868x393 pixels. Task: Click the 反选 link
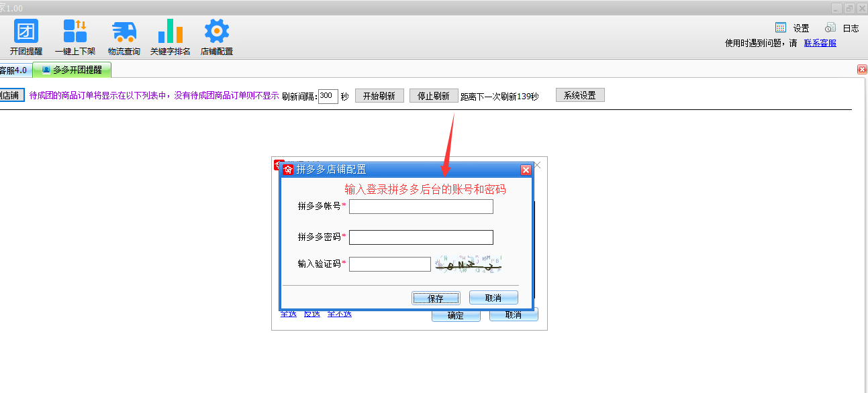[311, 314]
